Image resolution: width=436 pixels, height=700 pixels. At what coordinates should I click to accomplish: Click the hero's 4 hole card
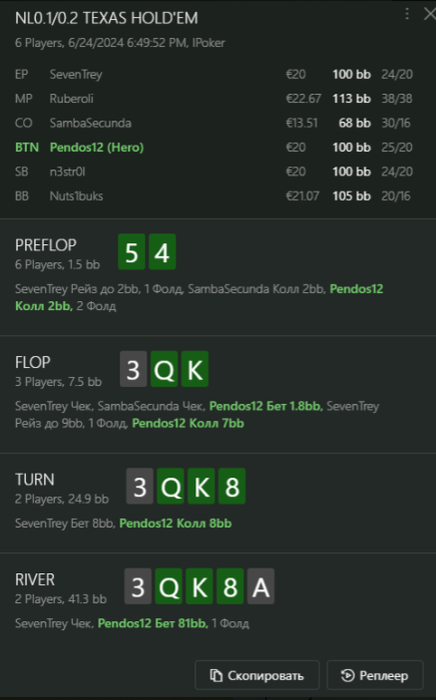[x=162, y=252]
